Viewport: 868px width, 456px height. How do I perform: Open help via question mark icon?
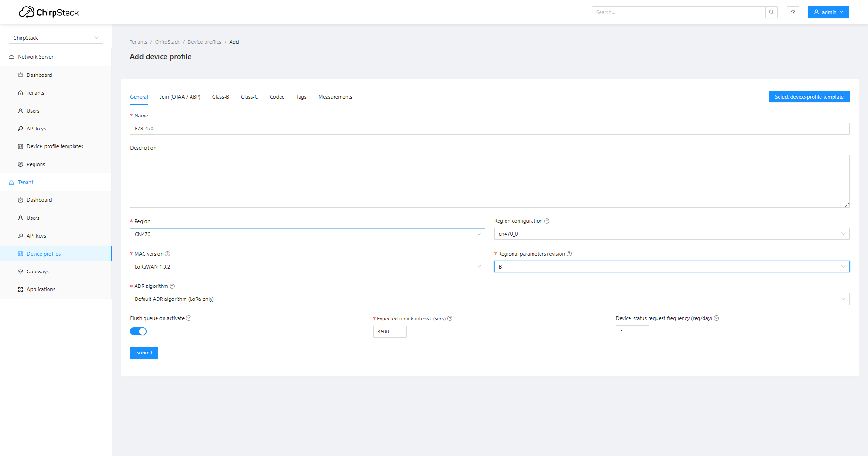(x=793, y=12)
